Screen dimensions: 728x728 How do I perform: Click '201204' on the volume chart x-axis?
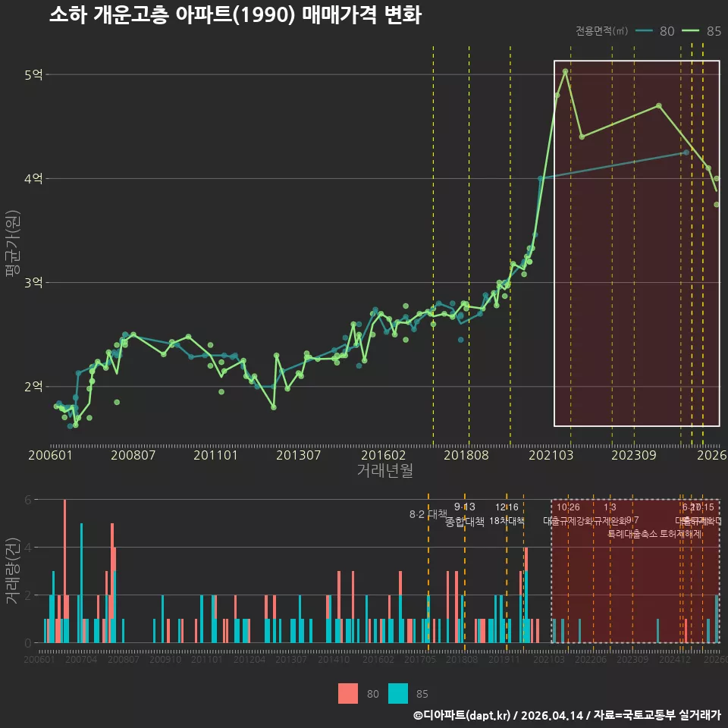coord(249,659)
